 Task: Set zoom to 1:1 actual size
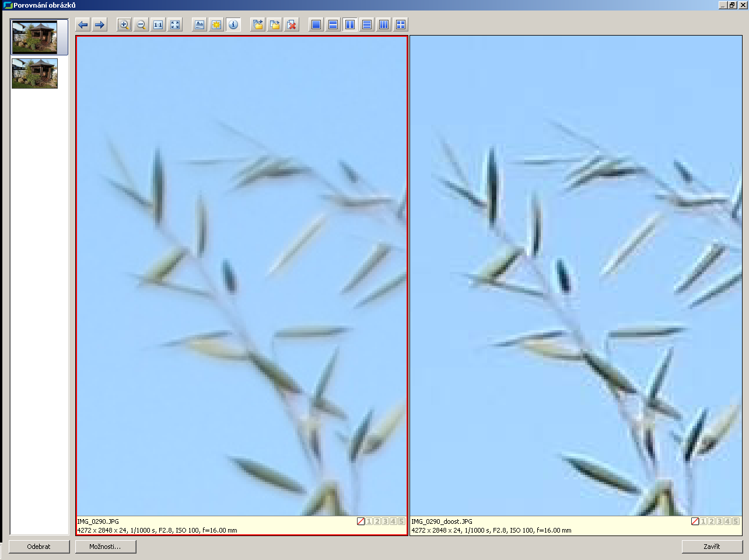(x=158, y=24)
